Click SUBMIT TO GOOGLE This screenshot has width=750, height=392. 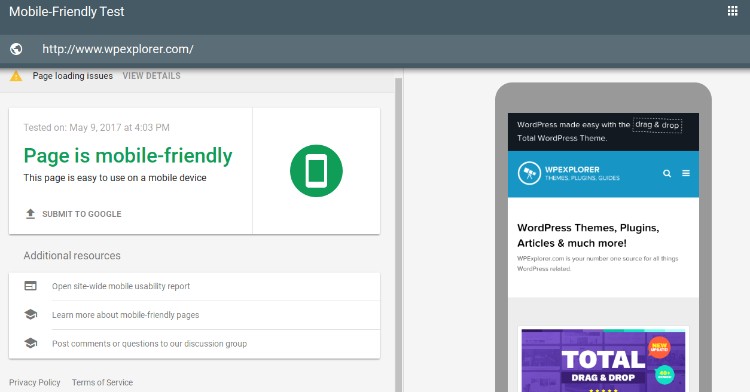click(82, 214)
